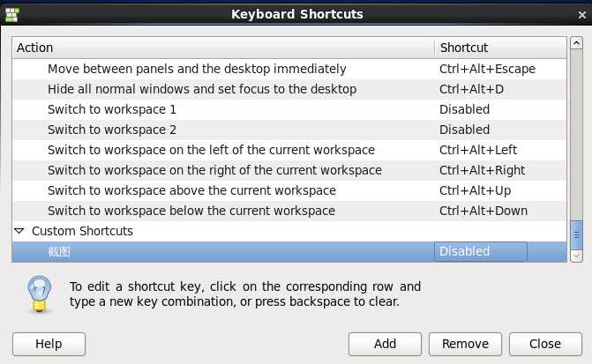Sort by the Action column header

coord(222,48)
